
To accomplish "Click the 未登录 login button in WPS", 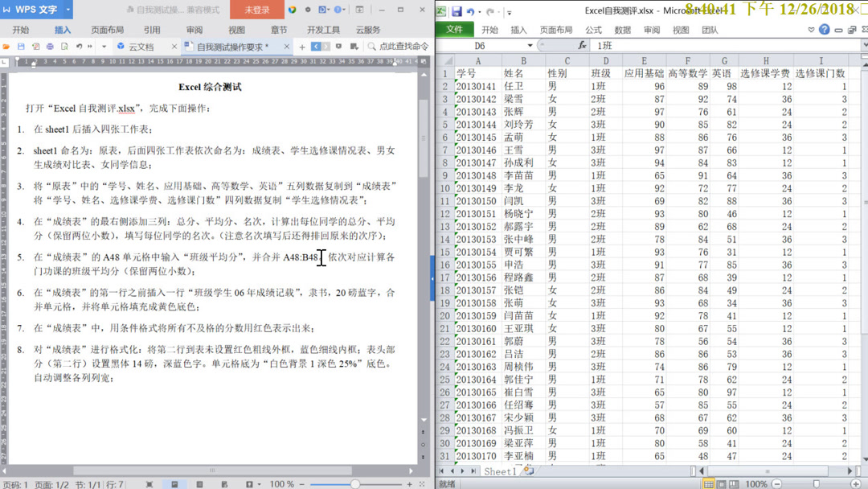I will [257, 10].
